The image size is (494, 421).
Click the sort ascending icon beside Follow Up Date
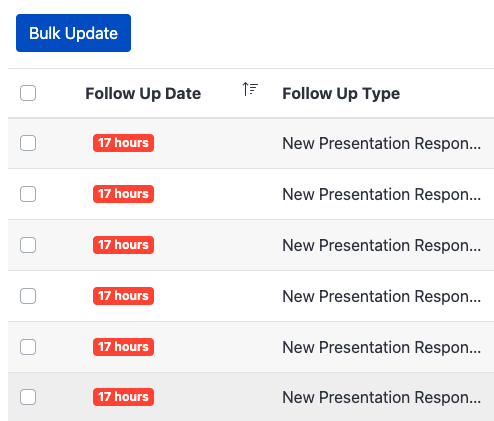250,89
